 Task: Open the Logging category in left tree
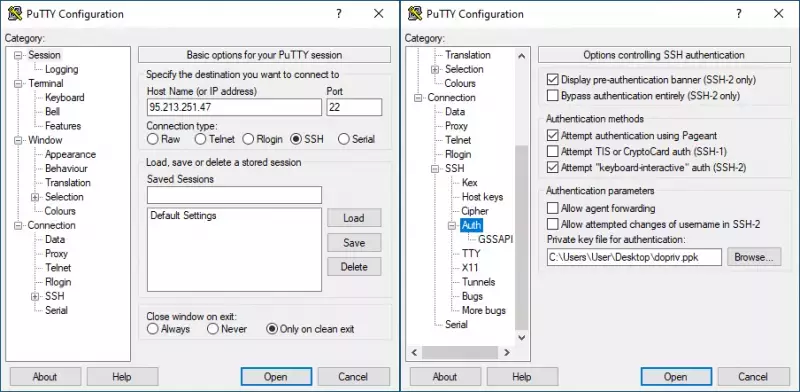(61, 69)
